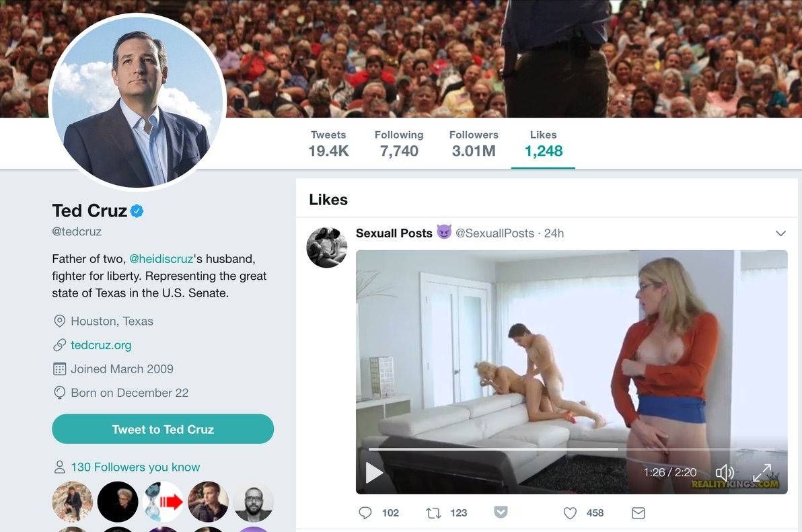Toggle the heart like on the tweet

570,513
